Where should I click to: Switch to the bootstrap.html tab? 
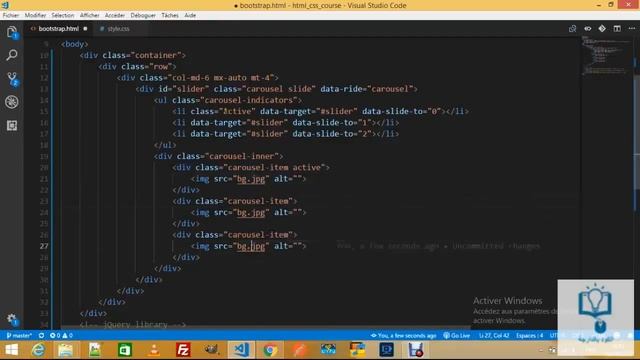point(58,29)
